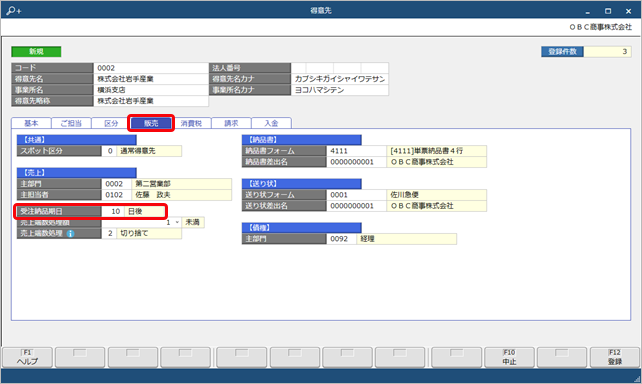Click the F10 中止 button
Viewport: 642px width, 384px height.
pyautogui.click(x=509, y=357)
